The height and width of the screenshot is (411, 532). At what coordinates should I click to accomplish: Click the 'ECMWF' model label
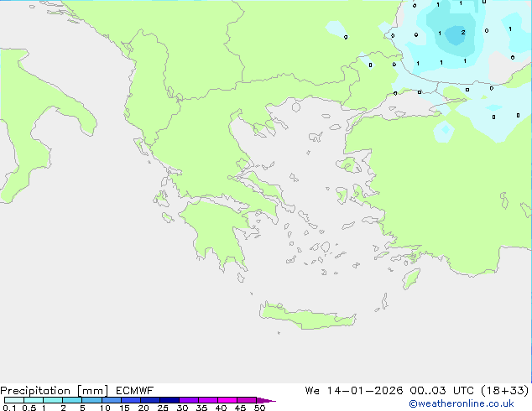pos(135,391)
